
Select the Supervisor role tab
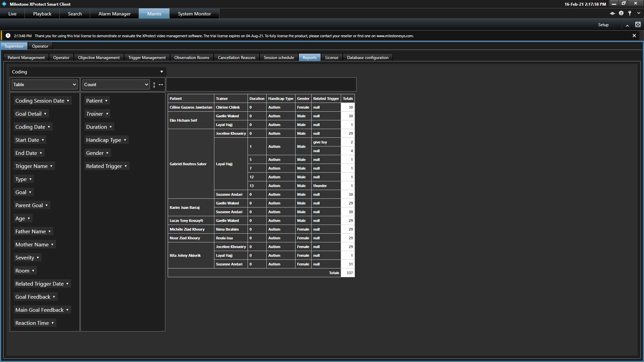[x=14, y=46]
